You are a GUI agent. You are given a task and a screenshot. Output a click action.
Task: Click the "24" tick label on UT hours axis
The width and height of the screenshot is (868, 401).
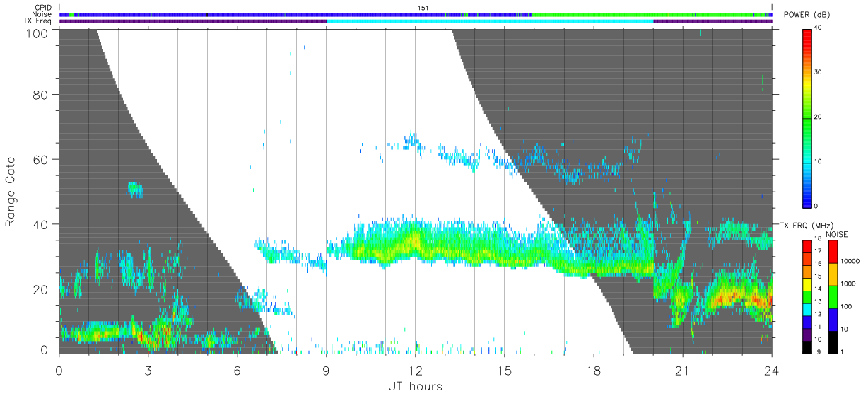point(771,371)
